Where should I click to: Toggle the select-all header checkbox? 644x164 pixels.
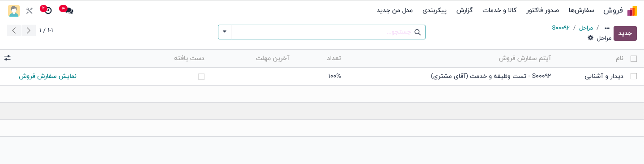633,58
